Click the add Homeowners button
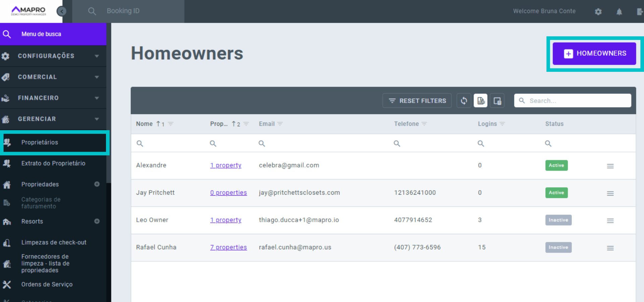Viewport: 644px width, 302px height. click(x=594, y=53)
